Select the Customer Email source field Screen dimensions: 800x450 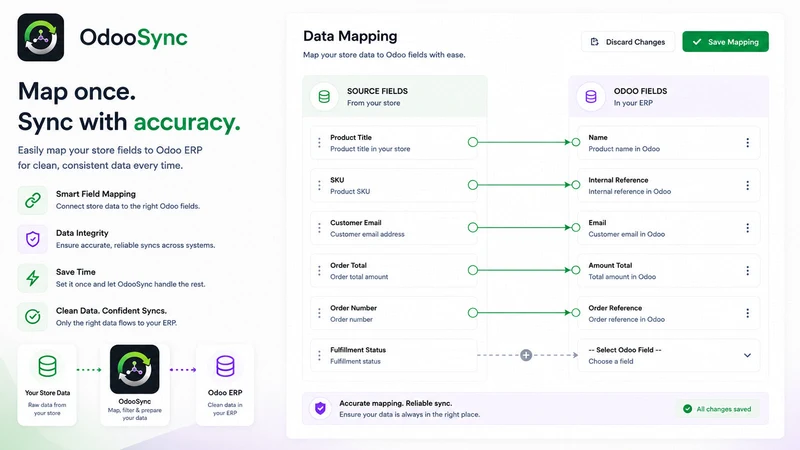[394, 228]
